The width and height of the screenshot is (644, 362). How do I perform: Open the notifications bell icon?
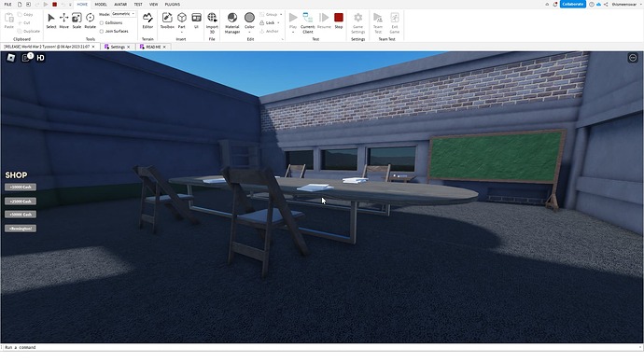(555, 4)
